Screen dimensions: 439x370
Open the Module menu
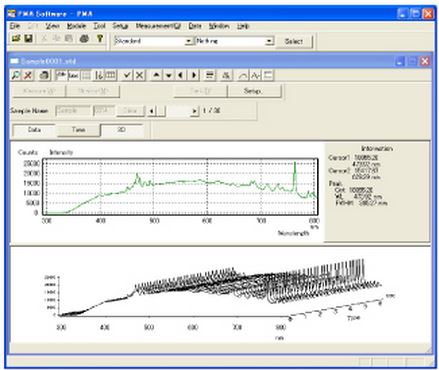coord(76,26)
